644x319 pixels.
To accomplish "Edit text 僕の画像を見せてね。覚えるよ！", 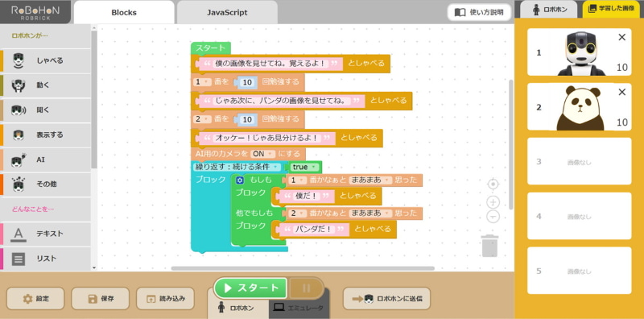I will tap(270, 64).
